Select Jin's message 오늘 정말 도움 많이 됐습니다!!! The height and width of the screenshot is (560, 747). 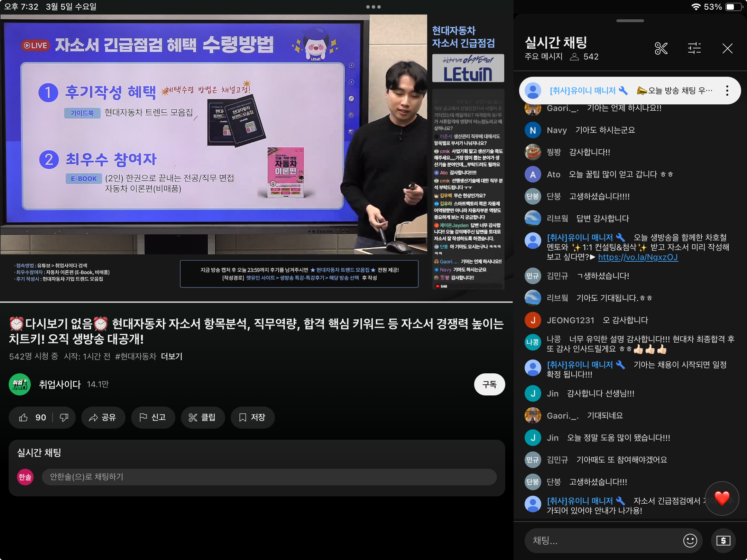(x=618, y=438)
